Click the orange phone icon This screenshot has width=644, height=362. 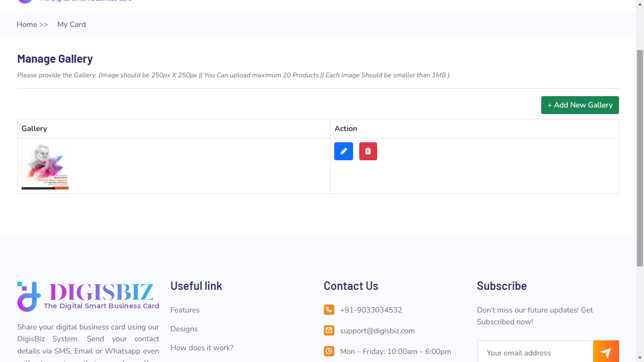tap(329, 310)
